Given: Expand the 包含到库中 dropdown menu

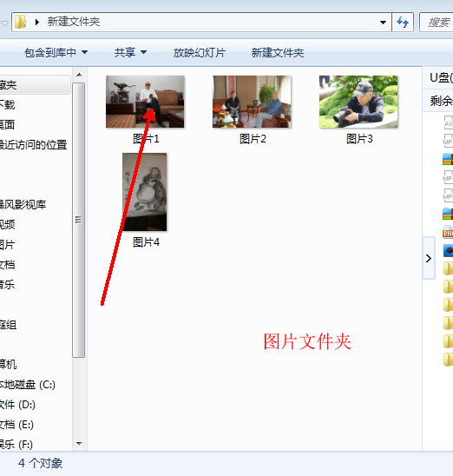Looking at the screenshot, I should point(56,53).
